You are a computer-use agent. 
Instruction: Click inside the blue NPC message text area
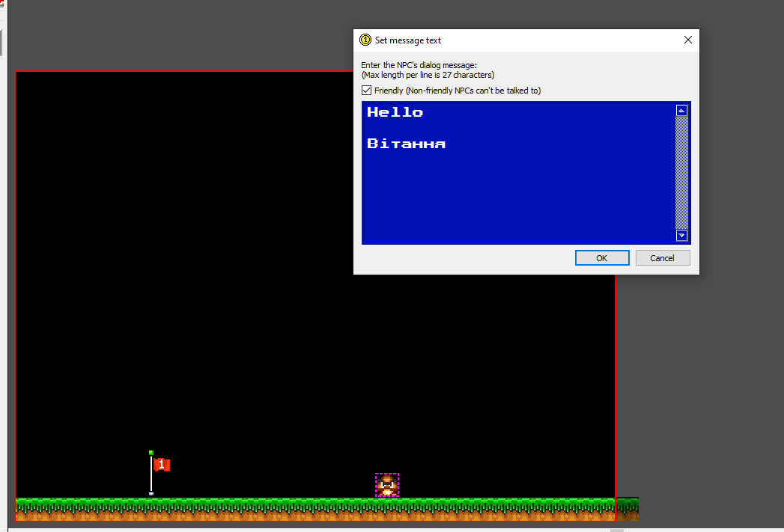[518, 173]
